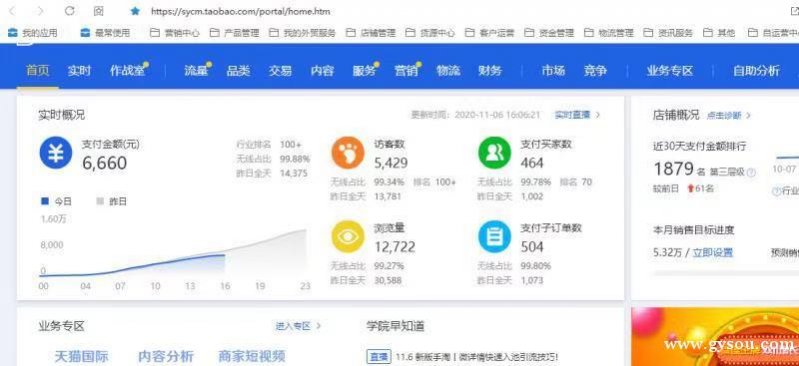The height and width of the screenshot is (366, 799).
Task: Click the 直播 tag under 学院早知道
Action: pos(379,356)
